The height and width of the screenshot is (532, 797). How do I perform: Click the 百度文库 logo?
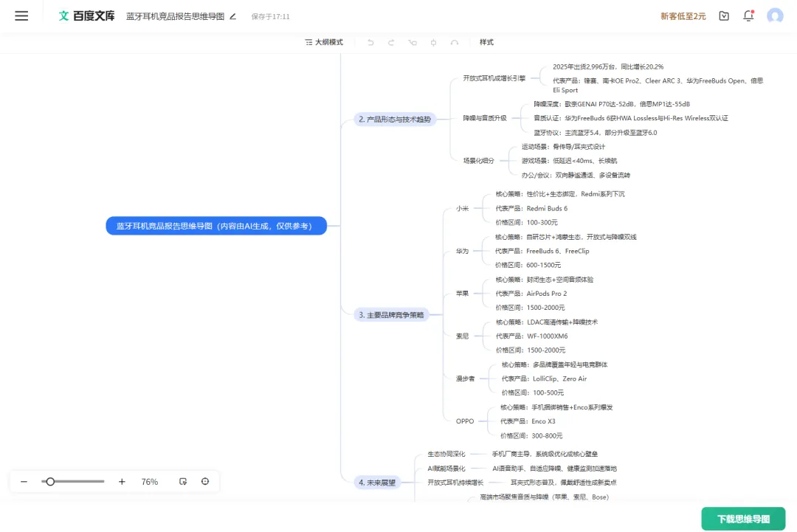[87, 15]
